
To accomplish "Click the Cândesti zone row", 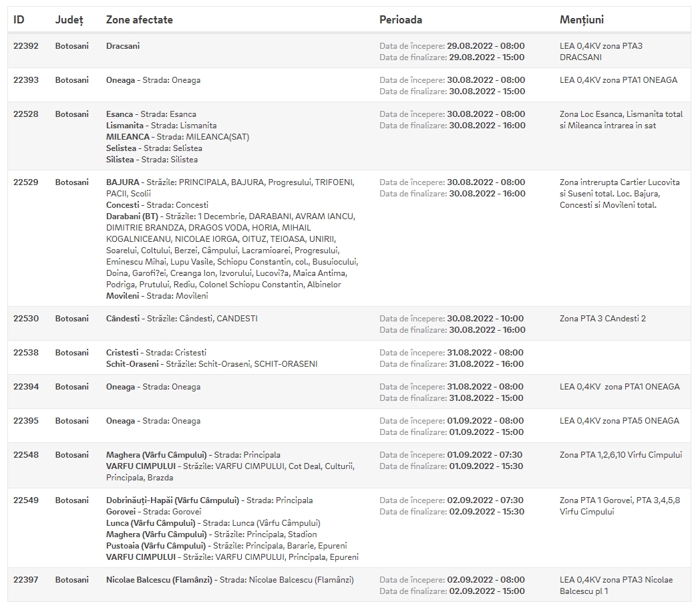I will click(349, 324).
